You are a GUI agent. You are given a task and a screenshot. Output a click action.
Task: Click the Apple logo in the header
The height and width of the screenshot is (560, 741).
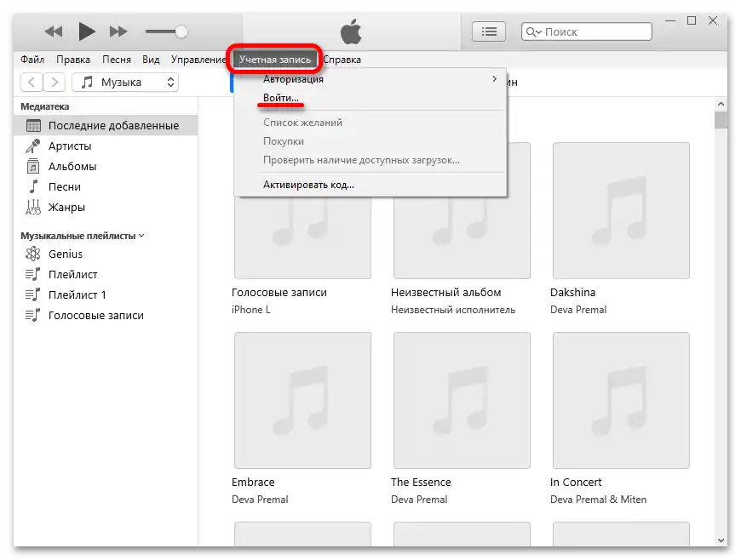pos(351,31)
